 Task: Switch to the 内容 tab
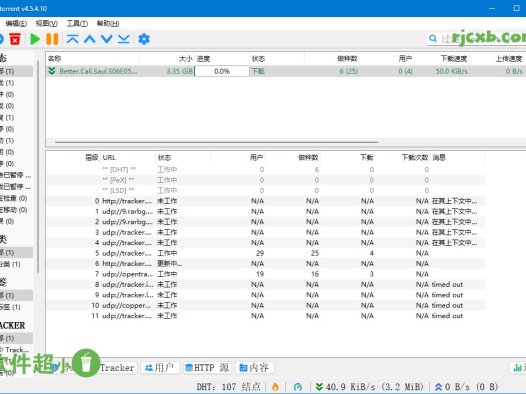(x=255, y=368)
